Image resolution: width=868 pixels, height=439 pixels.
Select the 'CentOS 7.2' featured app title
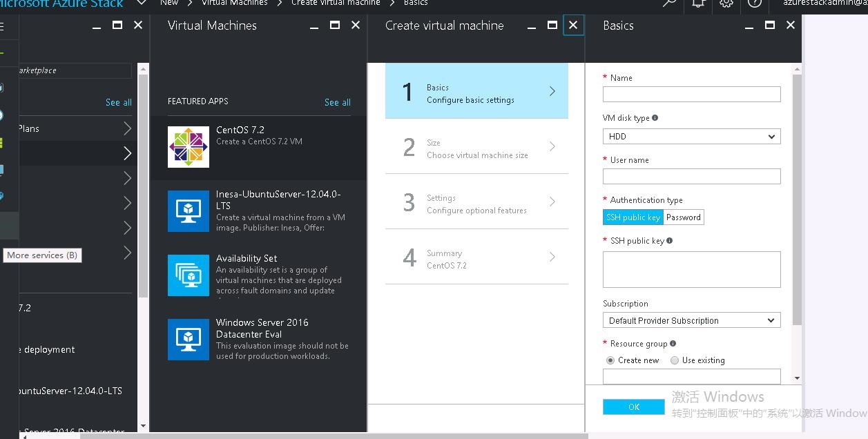point(240,130)
